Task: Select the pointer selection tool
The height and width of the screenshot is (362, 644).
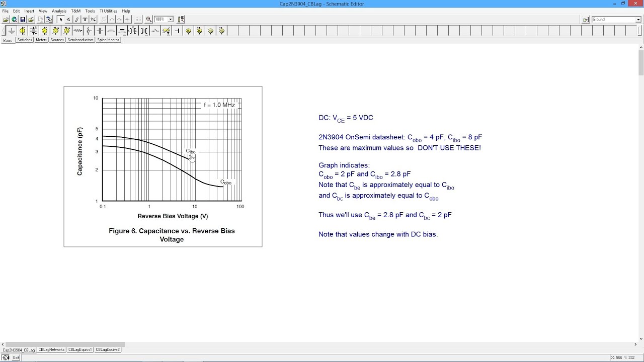Action: [61, 20]
